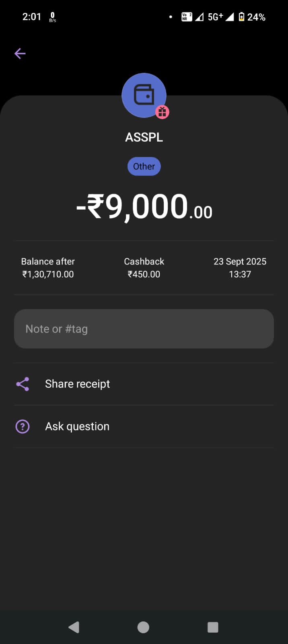
Task: Tap the -₹9,000.00 transaction amount
Action: click(144, 207)
